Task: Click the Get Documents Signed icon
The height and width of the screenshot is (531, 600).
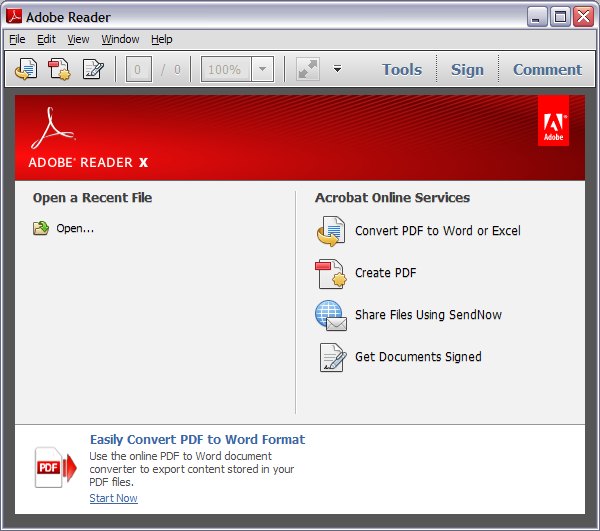Action: [x=331, y=357]
